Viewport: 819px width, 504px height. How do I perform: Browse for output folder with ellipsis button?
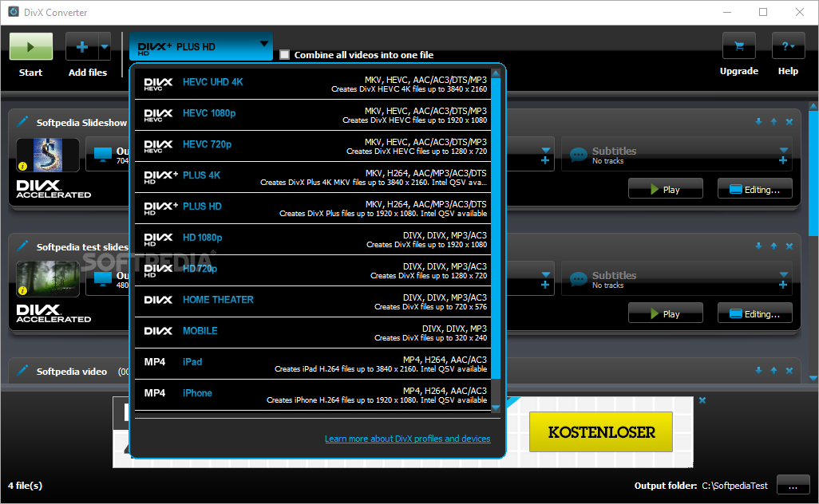[793, 485]
